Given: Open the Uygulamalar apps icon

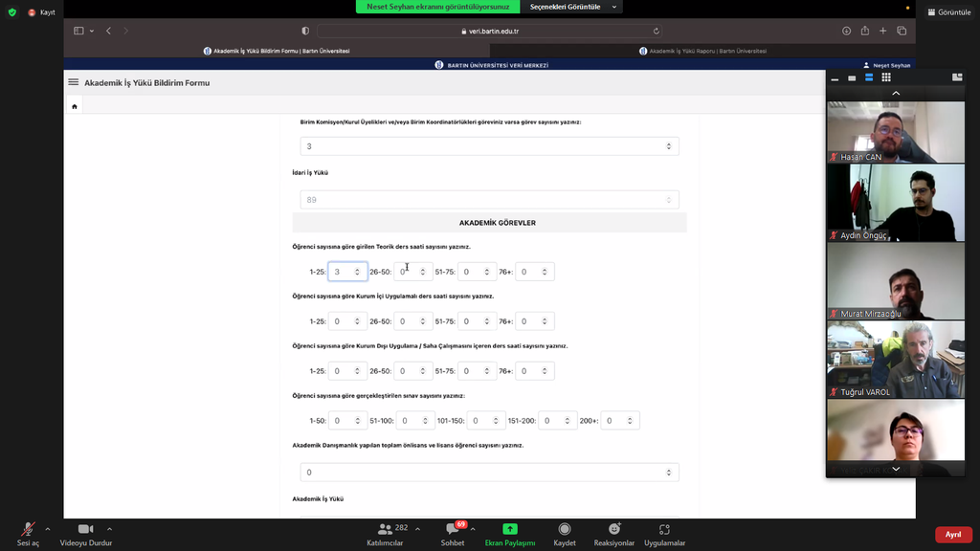Looking at the screenshot, I should pos(664,529).
